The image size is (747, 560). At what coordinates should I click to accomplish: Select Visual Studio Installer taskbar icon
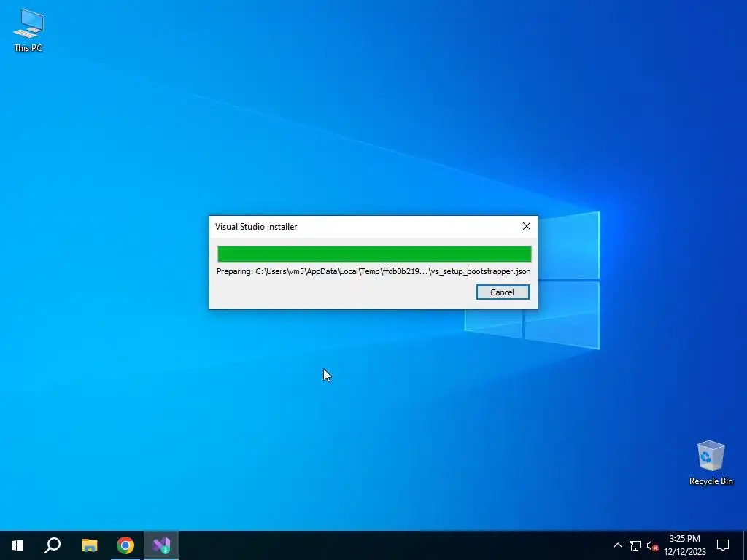coord(161,545)
